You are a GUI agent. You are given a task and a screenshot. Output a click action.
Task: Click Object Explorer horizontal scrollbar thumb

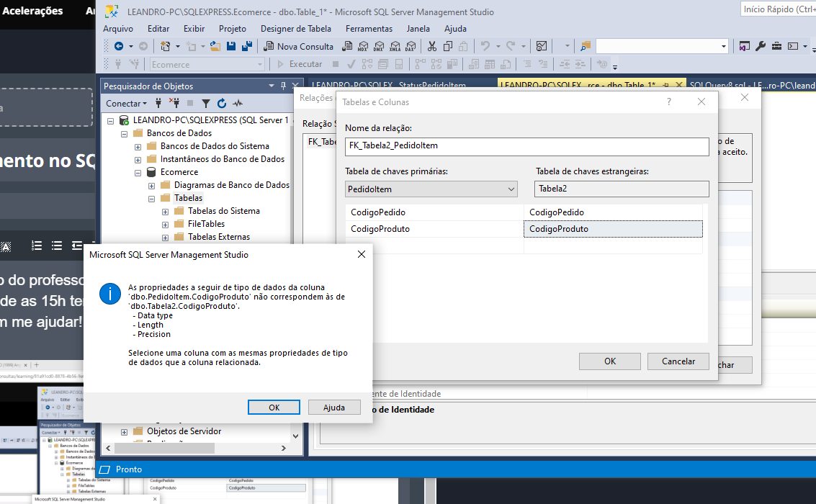164,448
